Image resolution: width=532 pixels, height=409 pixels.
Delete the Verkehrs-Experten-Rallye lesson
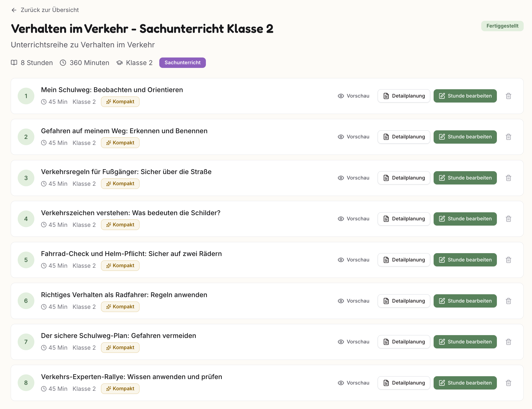tap(508, 383)
